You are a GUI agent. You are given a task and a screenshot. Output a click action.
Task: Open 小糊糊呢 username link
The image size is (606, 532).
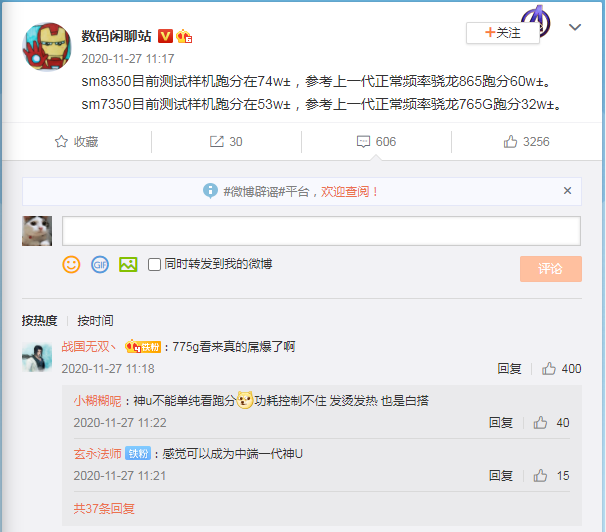[97, 401]
